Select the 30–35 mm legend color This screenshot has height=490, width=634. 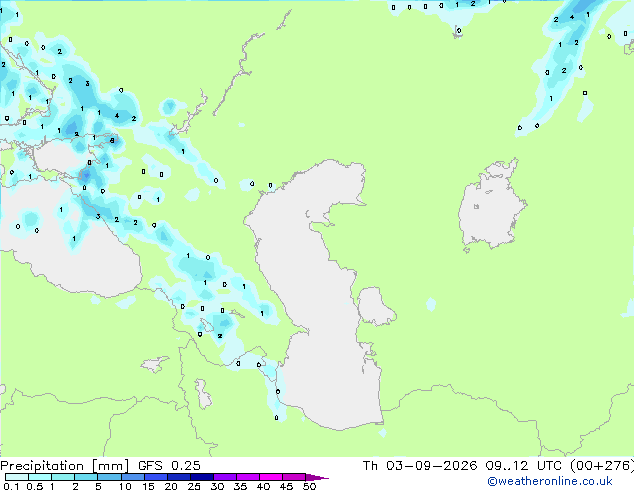224,477
